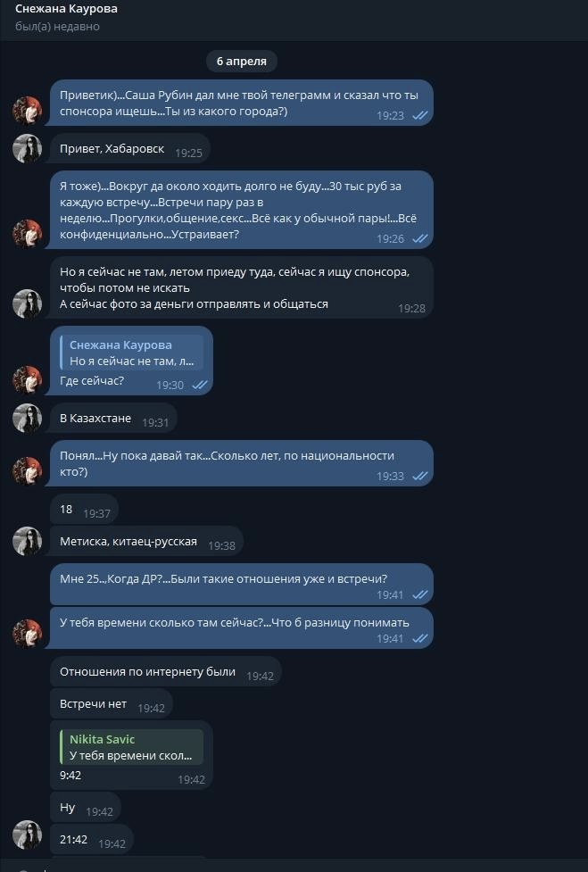
Task: Click avatar next to 'В Казахстане' message
Action: [28, 418]
